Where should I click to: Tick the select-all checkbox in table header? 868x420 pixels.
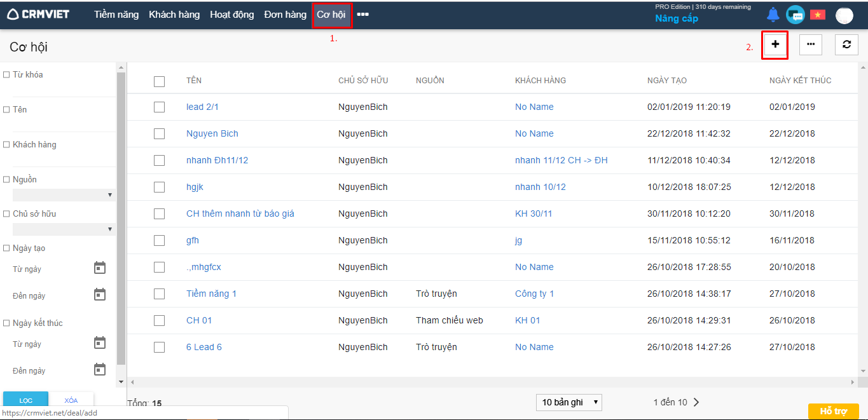coord(159,81)
